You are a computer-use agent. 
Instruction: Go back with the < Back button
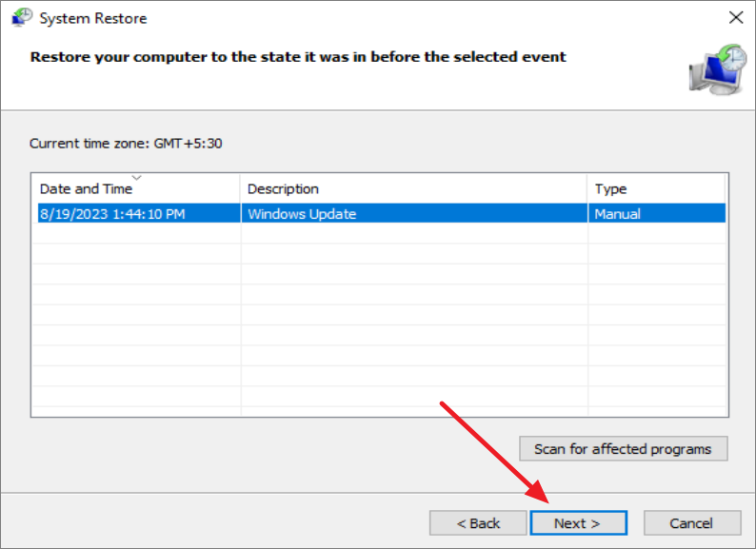coord(478,523)
